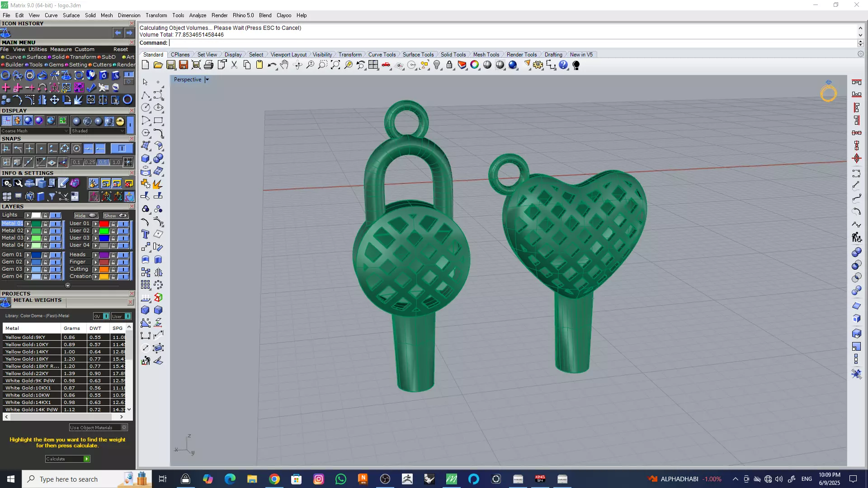Click the Options gear icon

538,65
